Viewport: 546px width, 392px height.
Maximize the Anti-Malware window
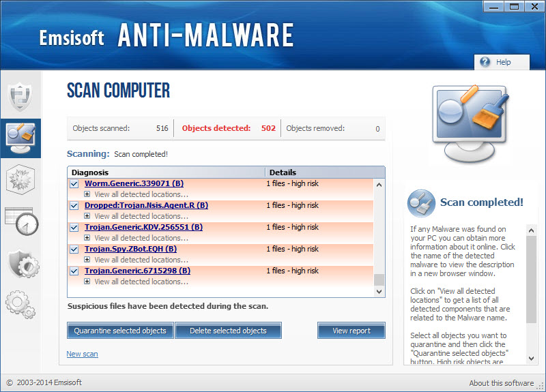point(514,7)
